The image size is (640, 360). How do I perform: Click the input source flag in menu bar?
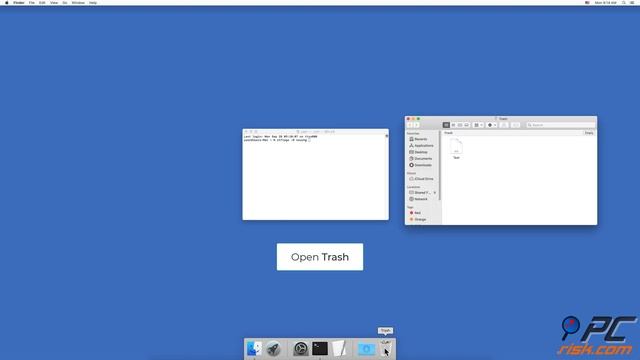pyautogui.click(x=587, y=2)
